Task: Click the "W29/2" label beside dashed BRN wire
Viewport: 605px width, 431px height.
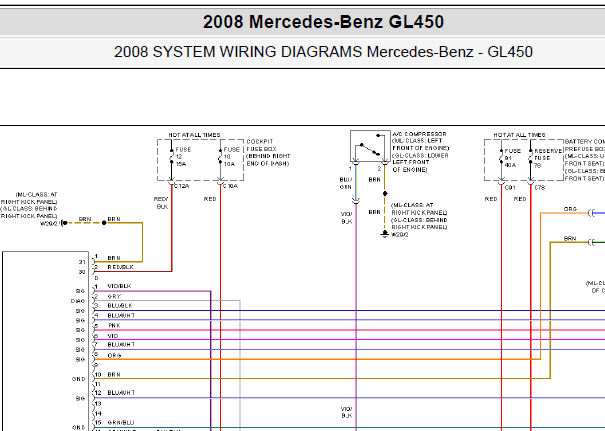Action: click(49, 223)
